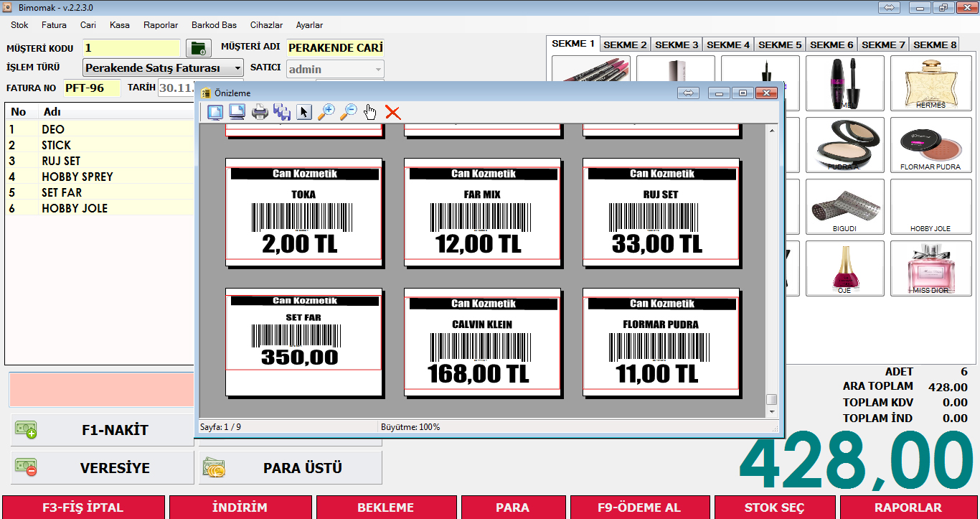Screen dimensions: 980x519
Task: Select the HOBBY JOLE product tile
Action: click(930, 206)
